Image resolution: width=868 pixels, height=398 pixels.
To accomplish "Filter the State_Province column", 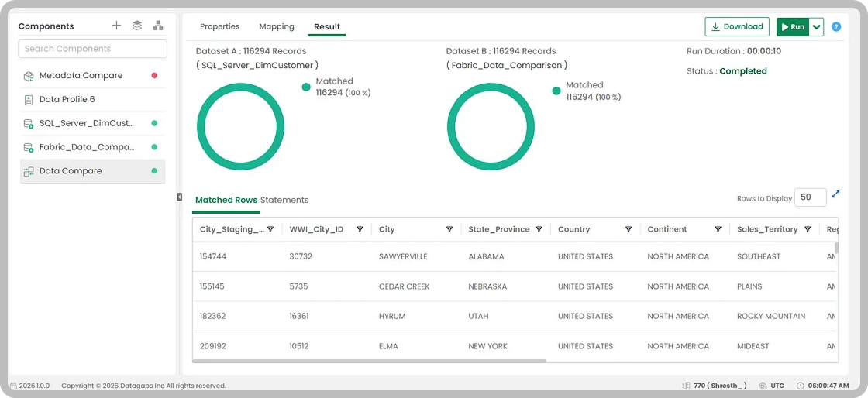I will (539, 229).
